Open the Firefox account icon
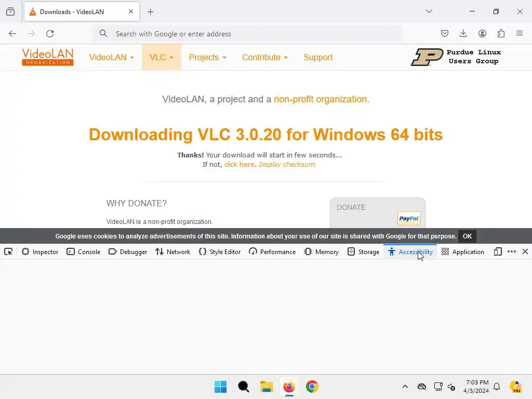The width and height of the screenshot is (532, 399). 482,33
